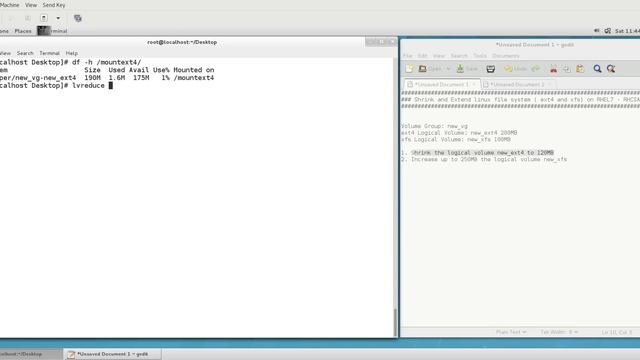Open gedit's File menu
Screen dimensions: 640x360
tap(407, 56)
